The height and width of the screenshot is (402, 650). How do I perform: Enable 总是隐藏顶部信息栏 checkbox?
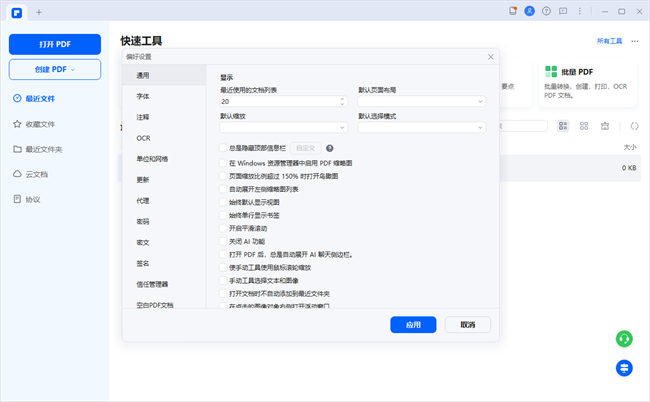click(222, 148)
